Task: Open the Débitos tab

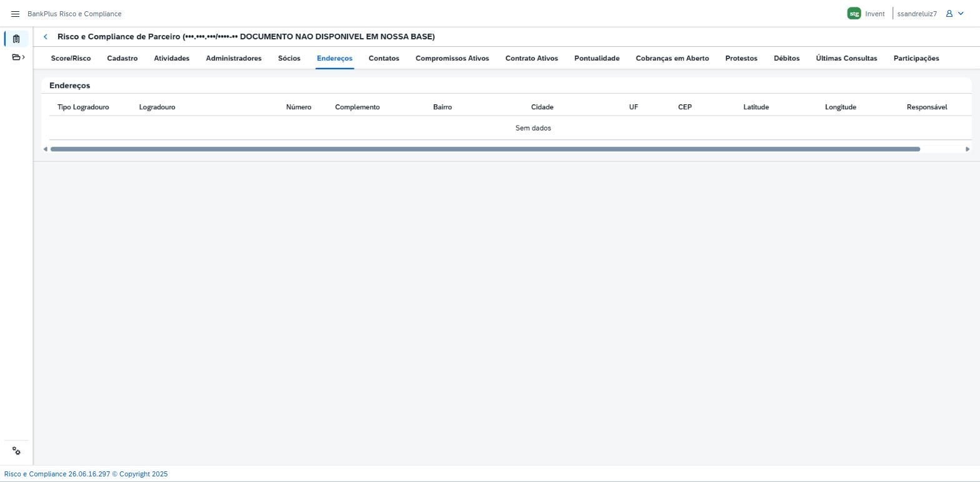Action: pyautogui.click(x=787, y=58)
